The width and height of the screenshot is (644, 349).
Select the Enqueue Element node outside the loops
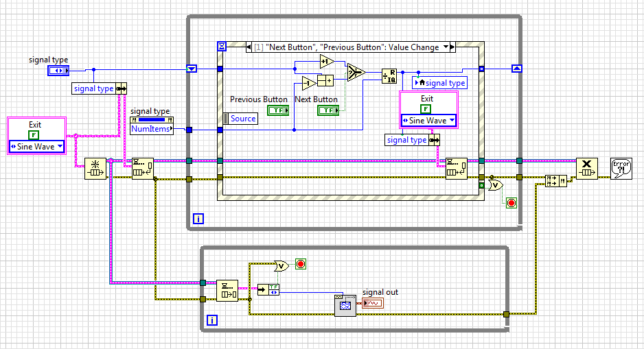[143, 169]
